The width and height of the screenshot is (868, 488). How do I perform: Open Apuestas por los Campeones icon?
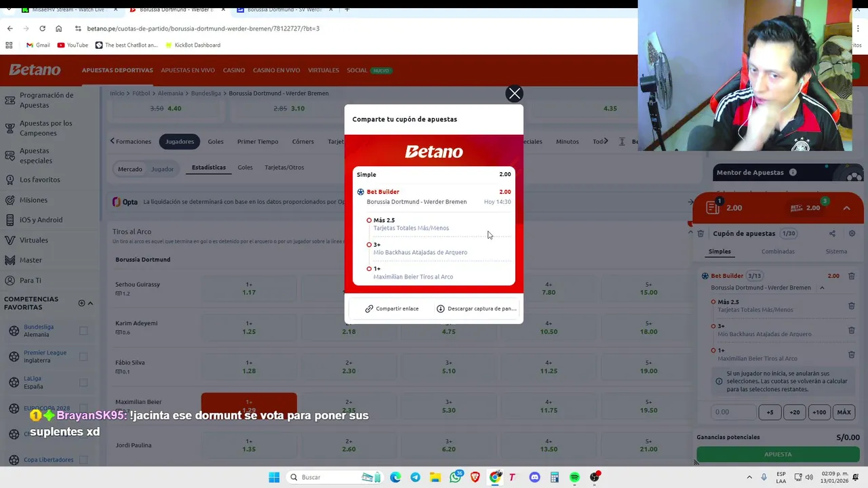tap(10, 128)
